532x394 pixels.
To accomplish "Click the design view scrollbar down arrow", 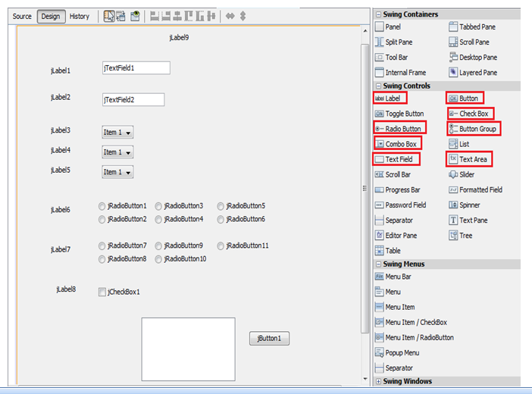I will point(365,379).
